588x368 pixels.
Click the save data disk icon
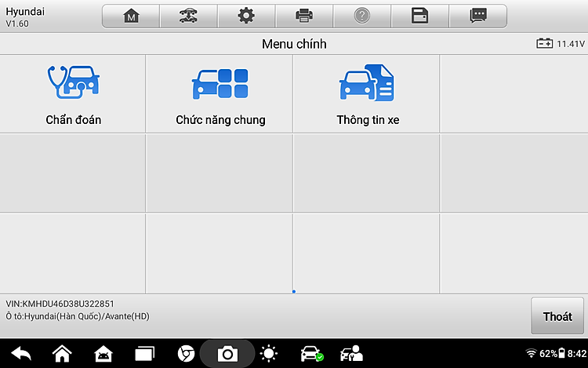[419, 16]
